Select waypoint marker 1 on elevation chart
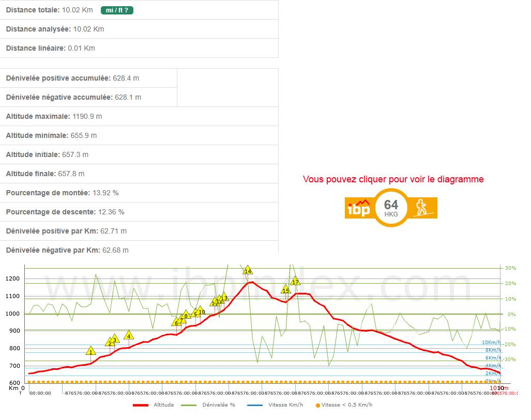Image resolution: width=531 pixels, height=420 pixels. 91,351
